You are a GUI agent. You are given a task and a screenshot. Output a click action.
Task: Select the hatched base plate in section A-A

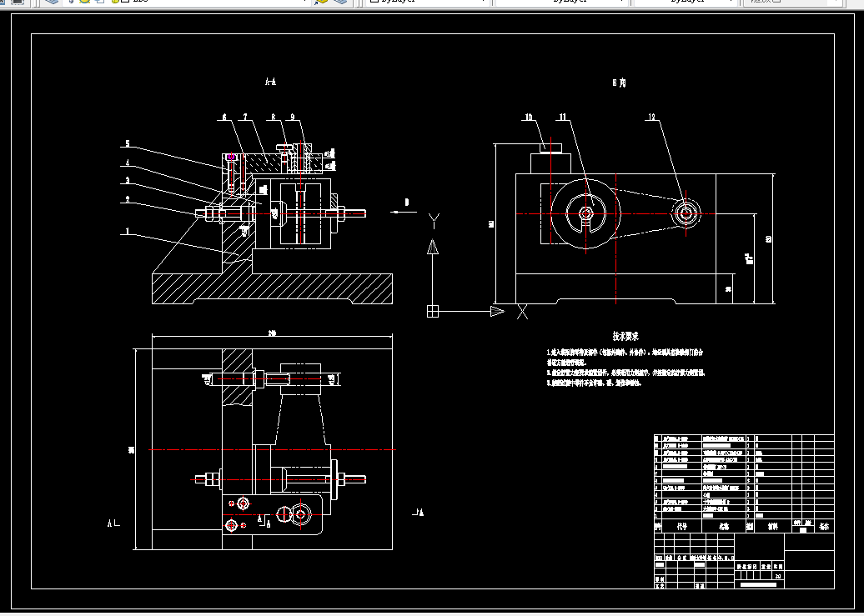pyautogui.click(x=272, y=288)
